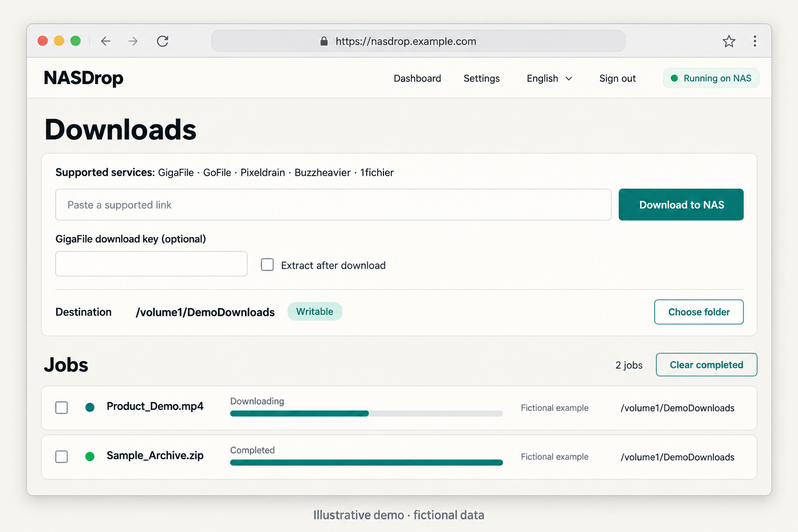Click the Pixeldrain service name

(263, 172)
